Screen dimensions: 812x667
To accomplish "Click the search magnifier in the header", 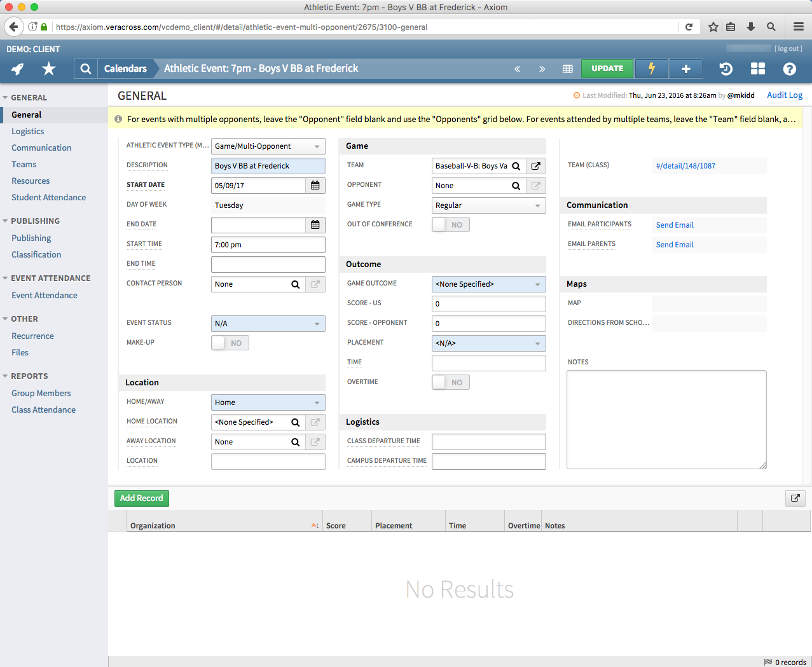I will (86, 69).
